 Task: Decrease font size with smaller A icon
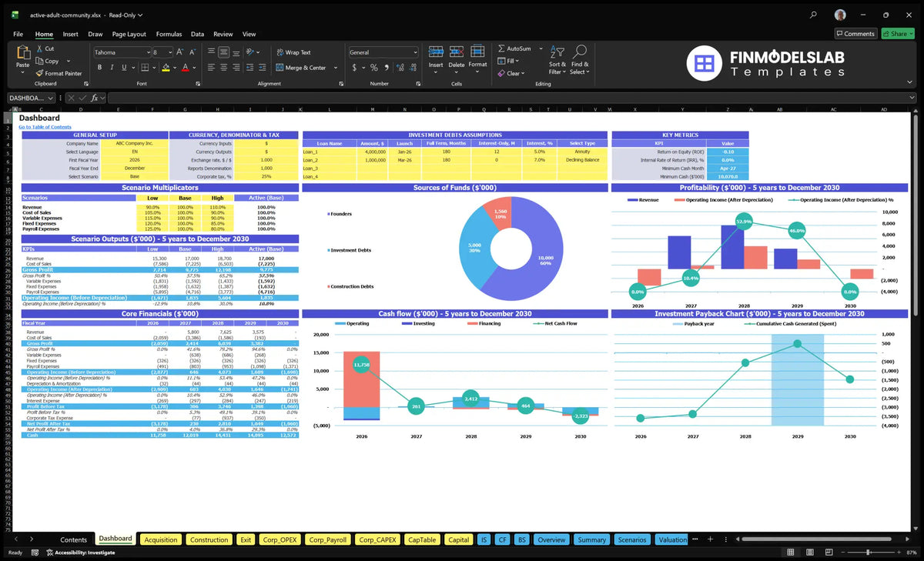[192, 52]
